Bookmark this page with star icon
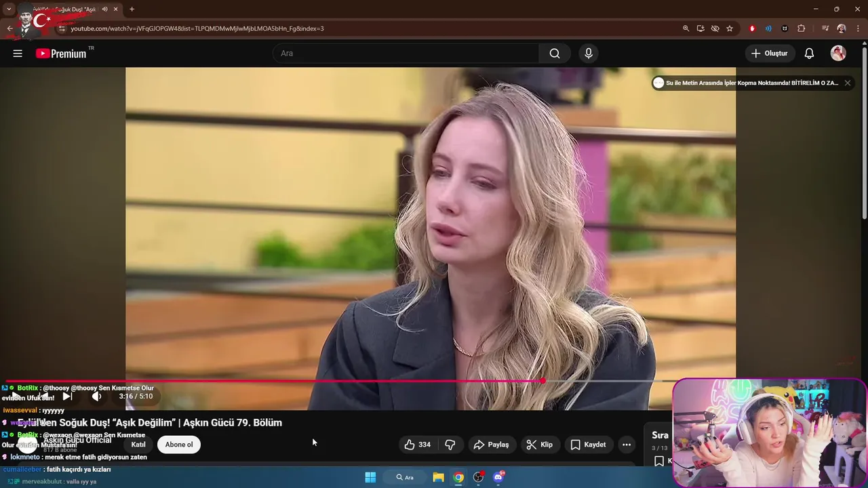 pyautogui.click(x=730, y=28)
